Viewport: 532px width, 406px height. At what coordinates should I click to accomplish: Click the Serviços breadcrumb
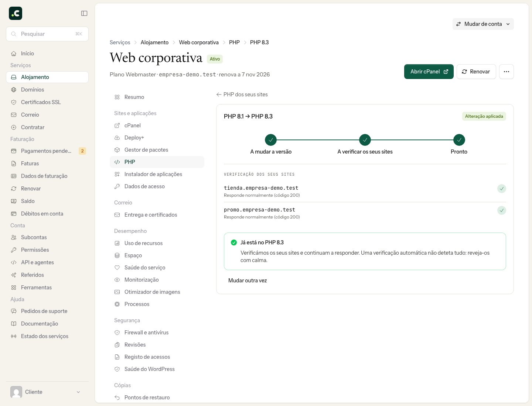(x=120, y=42)
